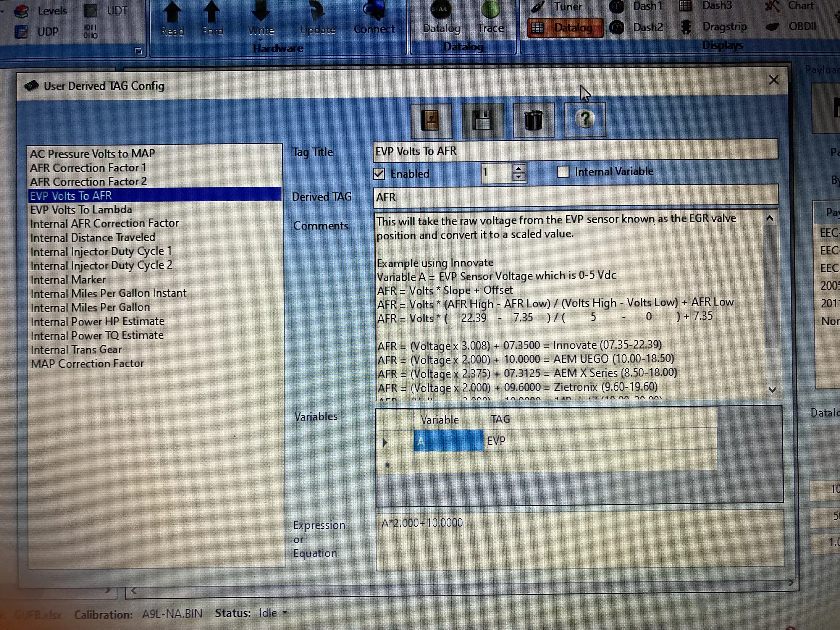Select AFR Correction Factor 2 entry
Screen dimensions: 840x630
click(89, 181)
